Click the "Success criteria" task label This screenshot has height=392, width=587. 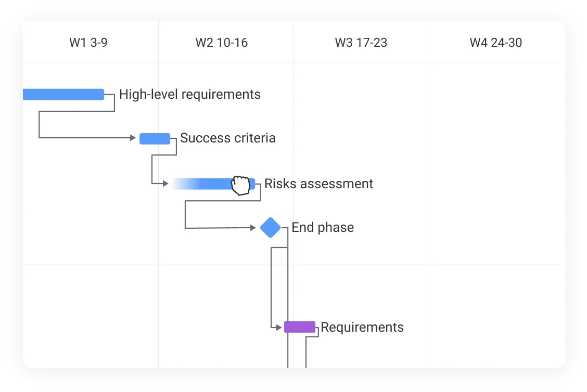pyautogui.click(x=228, y=138)
